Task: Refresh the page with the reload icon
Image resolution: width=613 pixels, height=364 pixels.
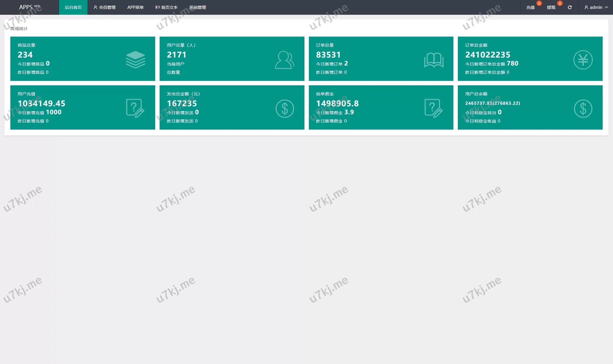Action: click(570, 7)
